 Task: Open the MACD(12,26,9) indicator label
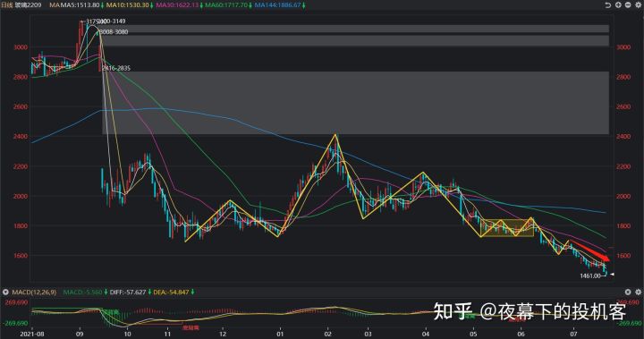(34, 292)
